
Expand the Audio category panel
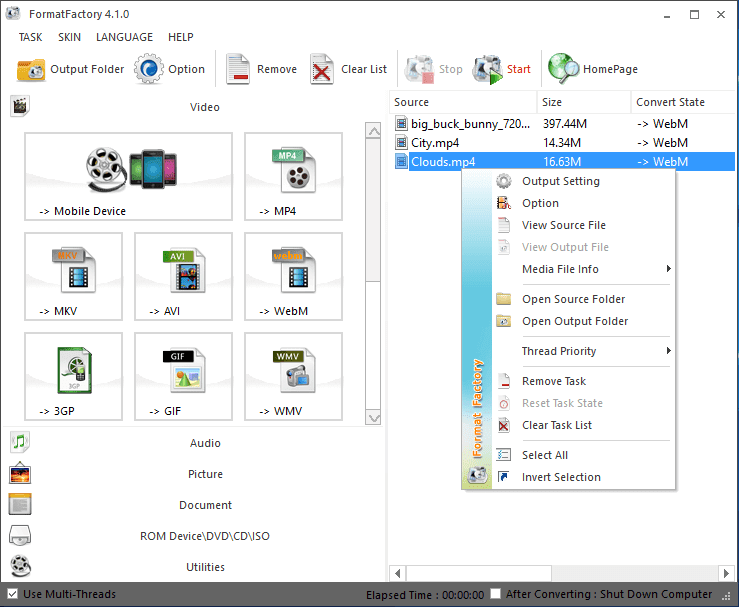[x=205, y=443]
